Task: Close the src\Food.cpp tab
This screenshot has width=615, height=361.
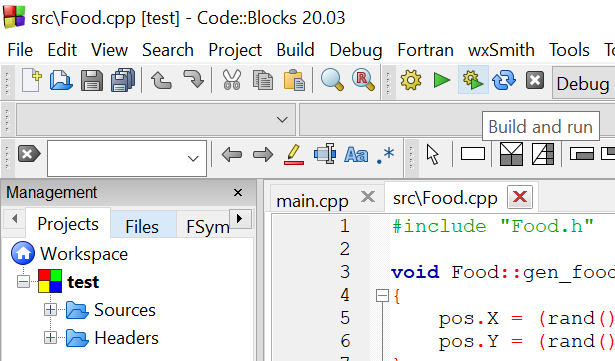Action: click(520, 197)
